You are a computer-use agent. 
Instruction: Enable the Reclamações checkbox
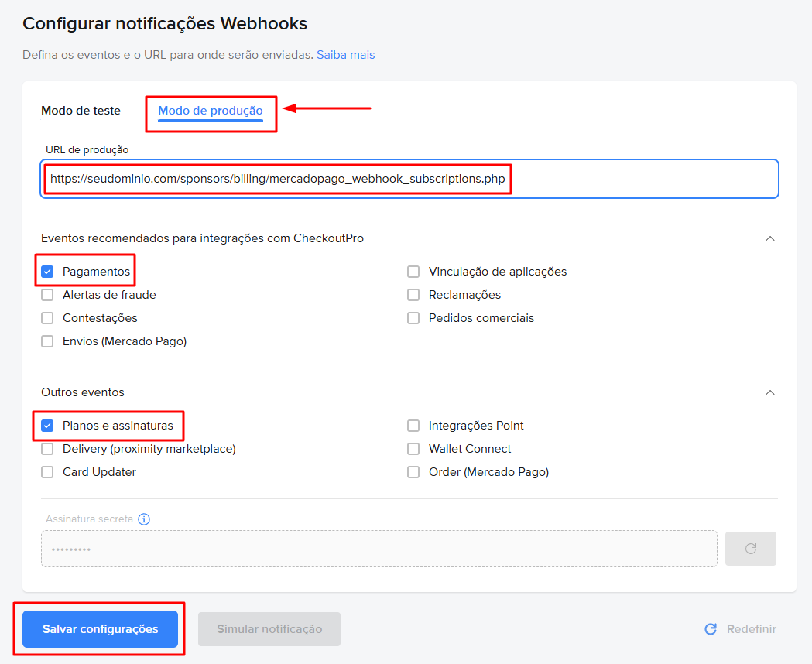point(413,295)
